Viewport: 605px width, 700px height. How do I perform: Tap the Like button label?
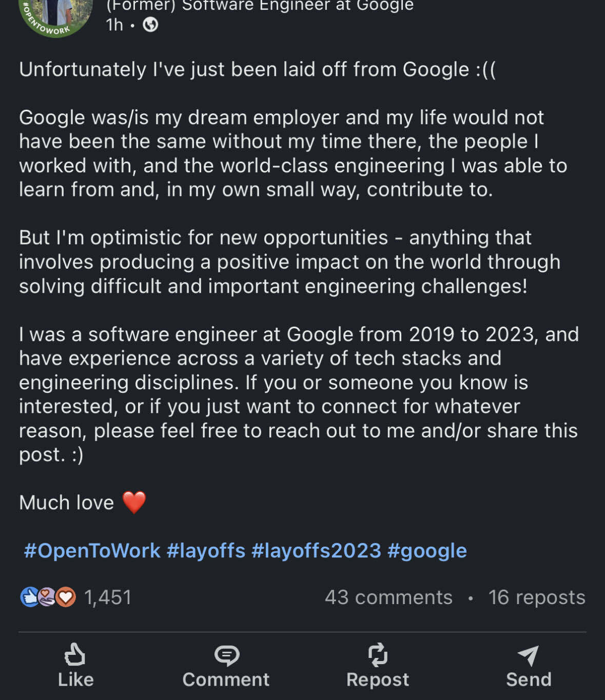tap(75, 679)
